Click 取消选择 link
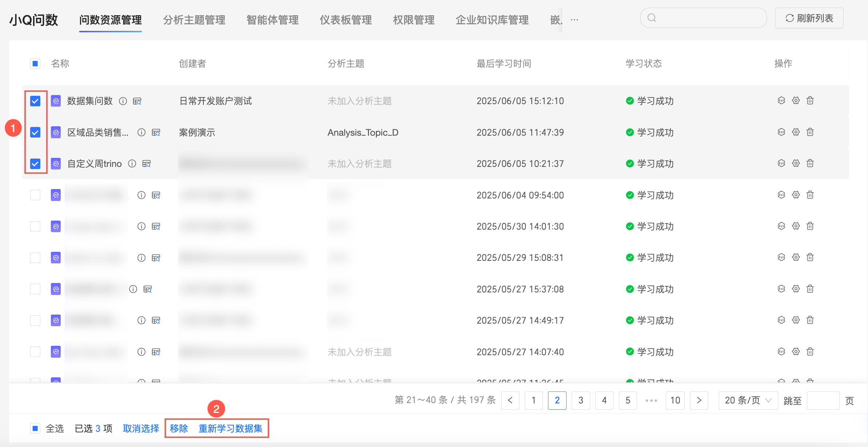Viewport: 868px width, 447px height. (141, 428)
